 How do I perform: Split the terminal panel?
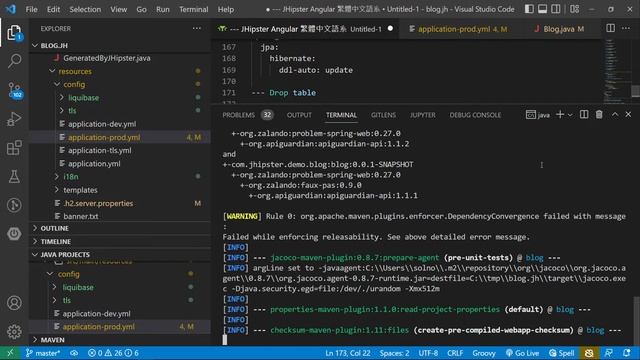(584, 115)
